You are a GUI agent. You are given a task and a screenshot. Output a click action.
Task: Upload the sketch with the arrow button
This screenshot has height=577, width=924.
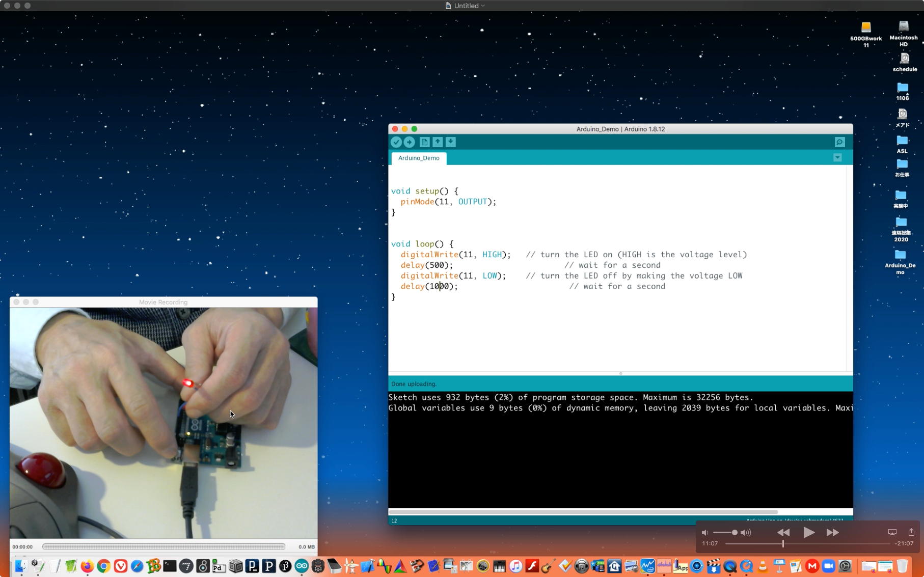[x=409, y=142]
